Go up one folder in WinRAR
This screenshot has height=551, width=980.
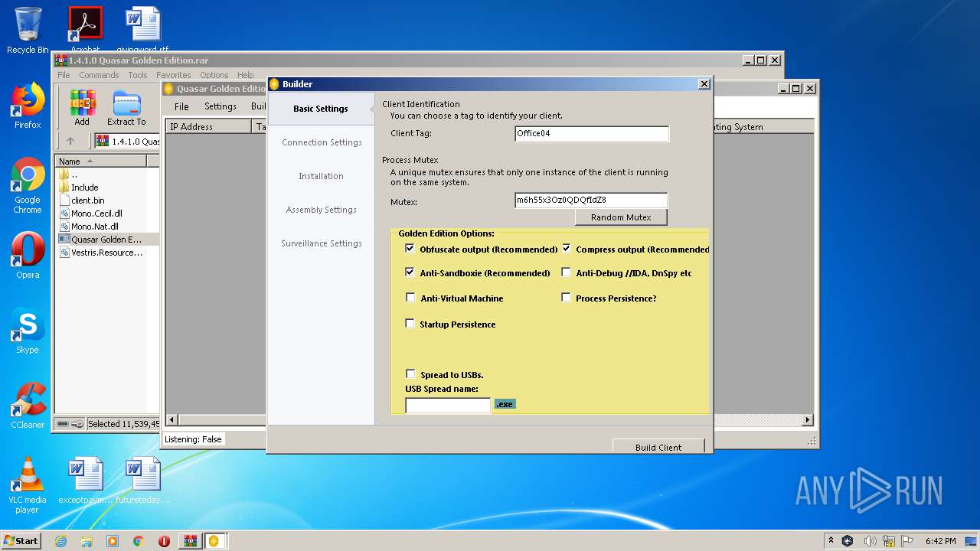pos(70,141)
